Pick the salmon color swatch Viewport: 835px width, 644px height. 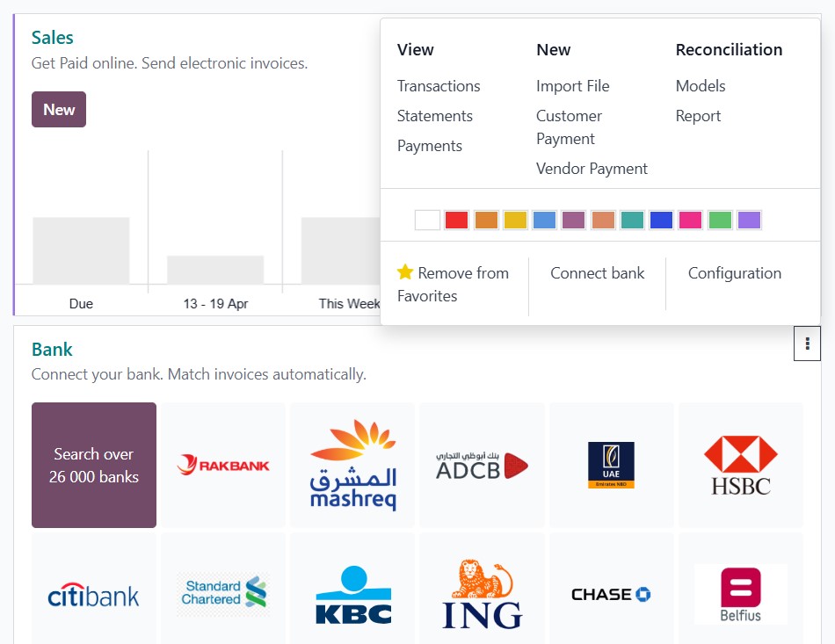tap(603, 220)
